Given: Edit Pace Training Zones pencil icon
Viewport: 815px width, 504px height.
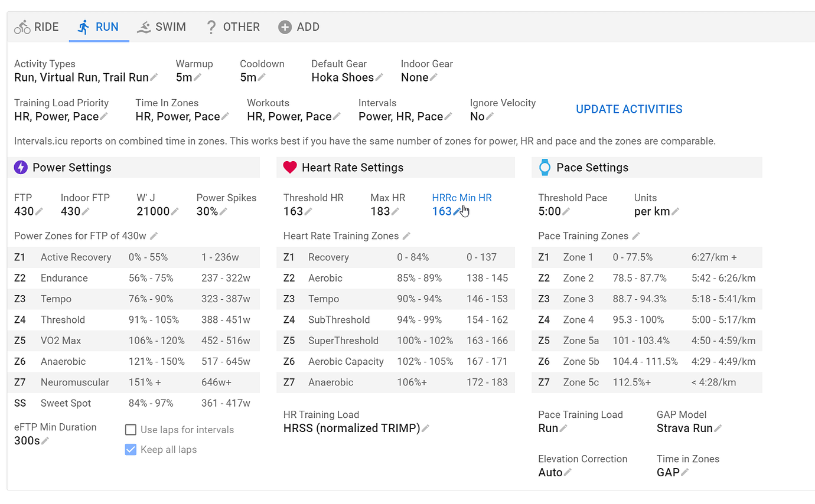Looking at the screenshot, I should 636,236.
